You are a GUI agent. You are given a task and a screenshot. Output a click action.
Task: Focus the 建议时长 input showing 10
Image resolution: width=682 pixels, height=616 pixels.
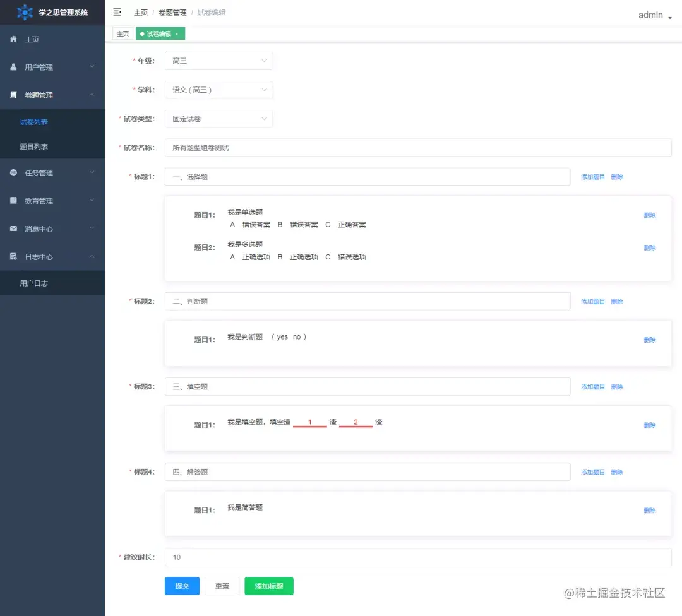point(418,557)
